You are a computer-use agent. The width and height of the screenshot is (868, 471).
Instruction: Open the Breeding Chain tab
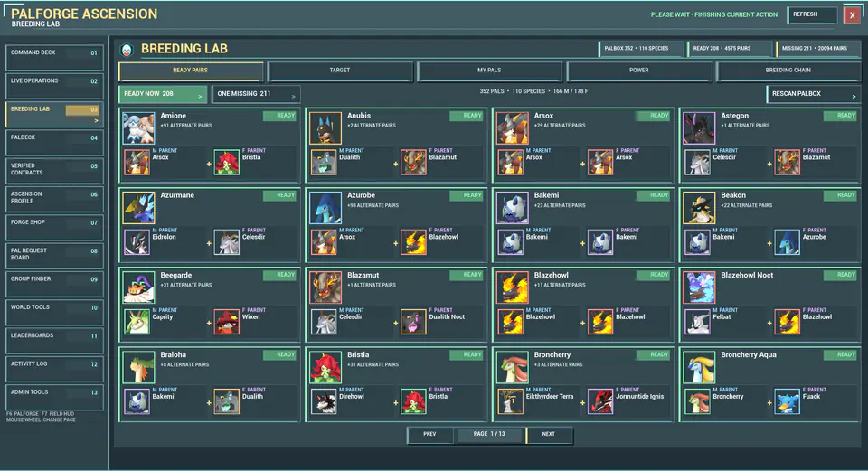(x=788, y=71)
